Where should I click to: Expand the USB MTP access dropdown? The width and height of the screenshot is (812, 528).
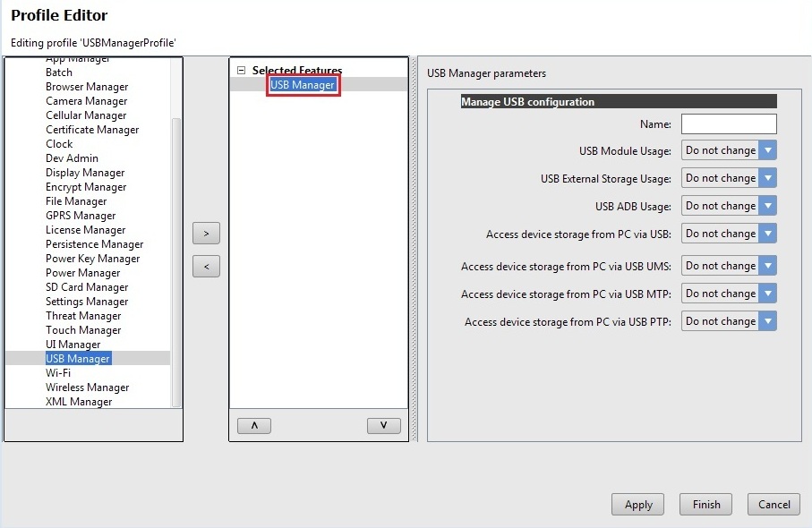click(767, 294)
